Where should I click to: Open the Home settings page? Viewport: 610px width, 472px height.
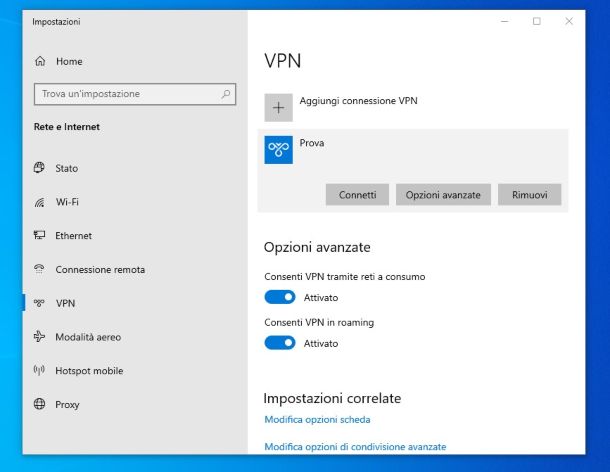69,61
